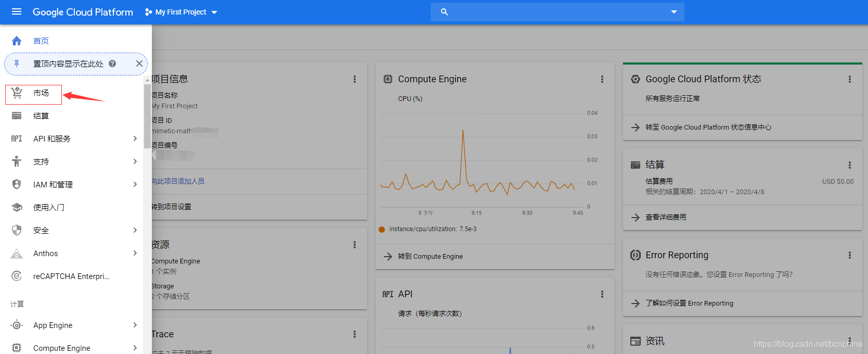Screen dimensions: 868x354
Task: Open 了解如何设置 Error Reporting link
Action: point(689,304)
